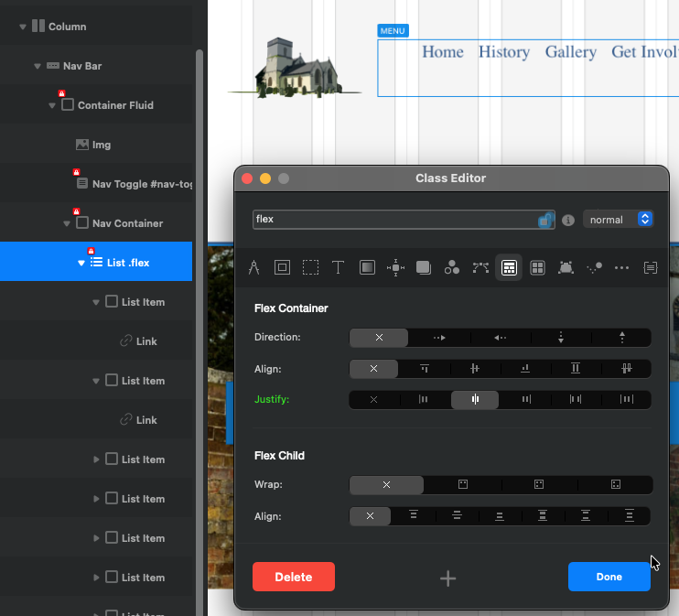Click the plus icon to add class
The height and width of the screenshot is (616, 679).
[x=447, y=578]
